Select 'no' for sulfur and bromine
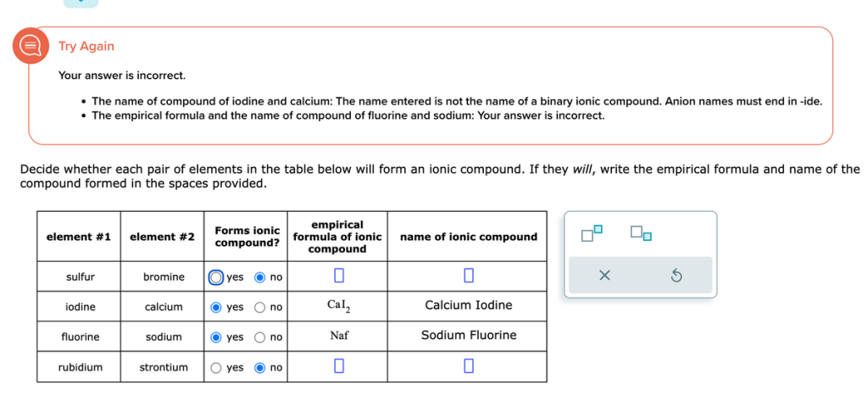 (x=260, y=277)
